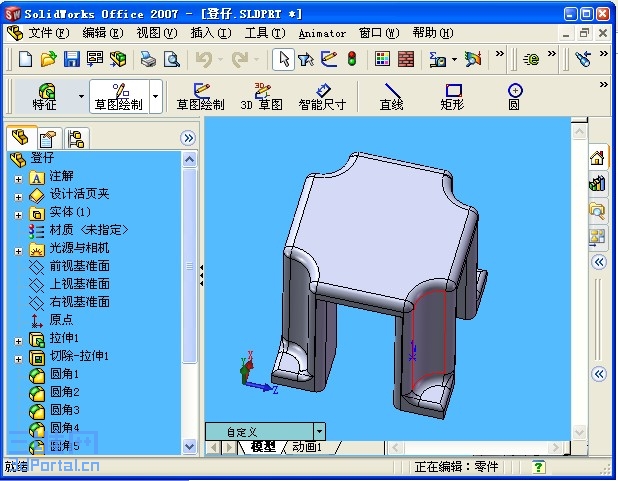Save the part with the floppy disk icon
Viewport: 618px width, 481px height.
point(72,60)
